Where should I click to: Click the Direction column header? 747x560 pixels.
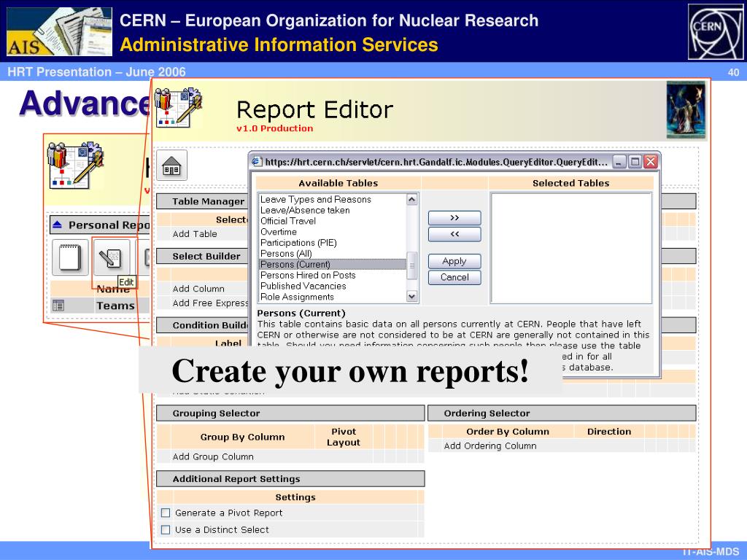point(609,432)
